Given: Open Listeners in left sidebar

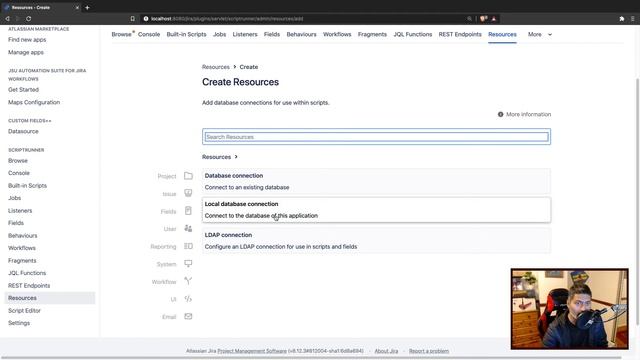Looking at the screenshot, I should (x=20, y=211).
